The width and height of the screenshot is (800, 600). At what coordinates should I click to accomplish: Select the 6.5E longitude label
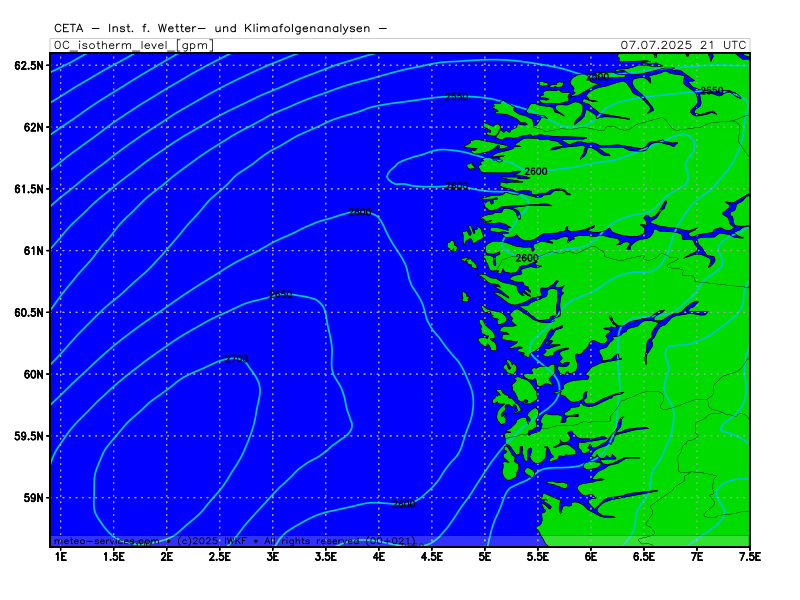[x=644, y=557]
